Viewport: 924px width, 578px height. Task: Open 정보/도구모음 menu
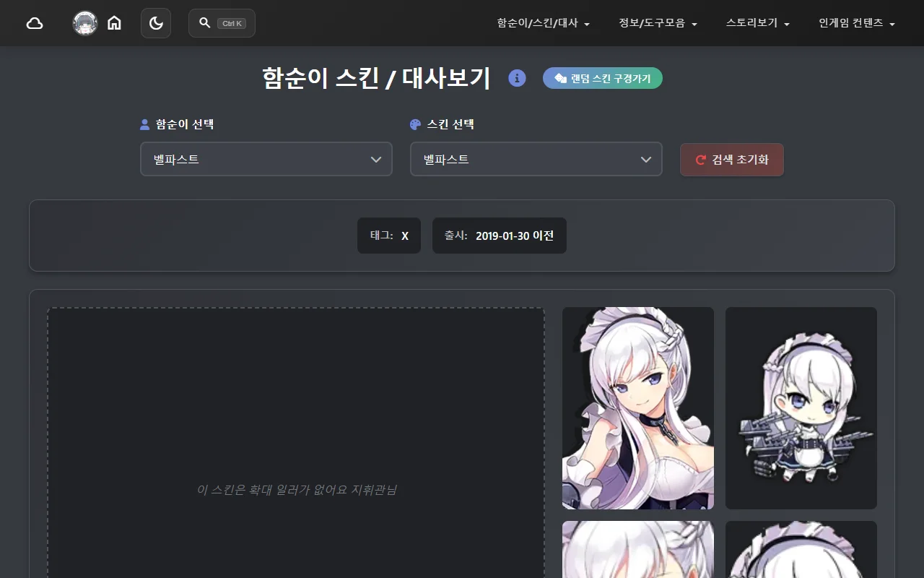[x=658, y=23]
